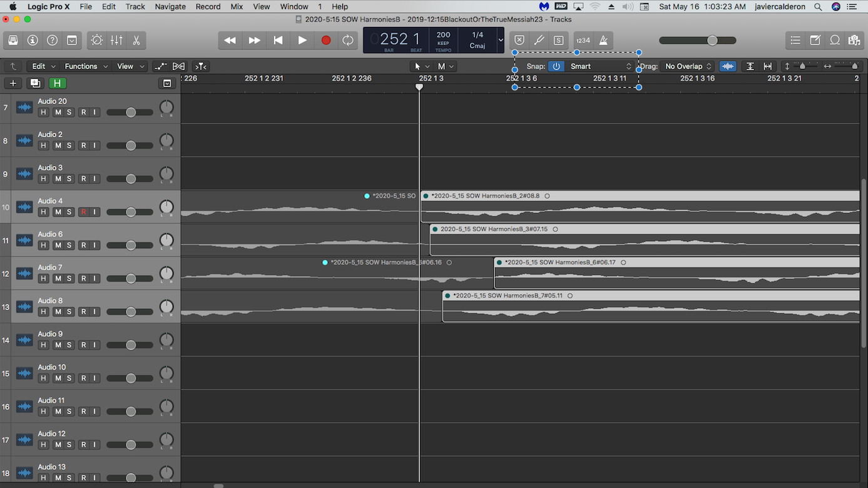Image resolution: width=868 pixels, height=488 pixels.
Task: Open the M (Command-click) tool menu
Action: 446,66
